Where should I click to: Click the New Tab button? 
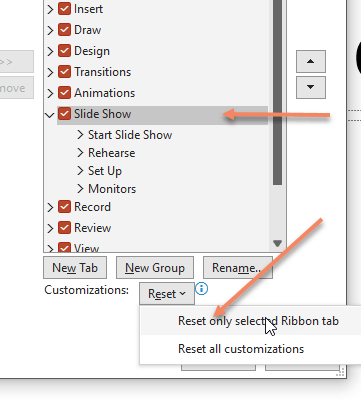75,268
